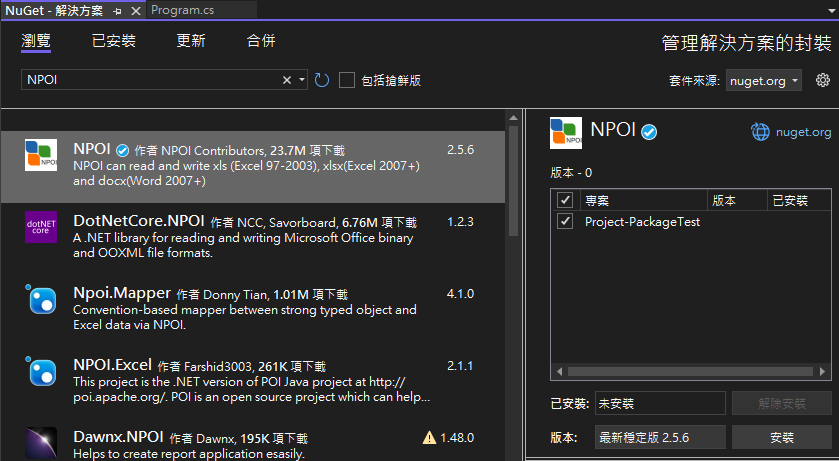Click project list horizontal scrollbar
The width and height of the screenshot is (839, 461).
tap(690, 371)
